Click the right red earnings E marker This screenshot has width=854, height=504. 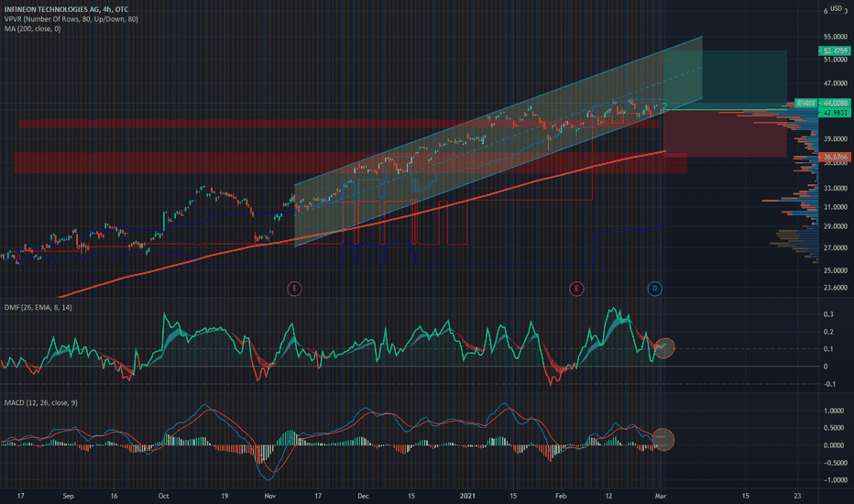576,289
